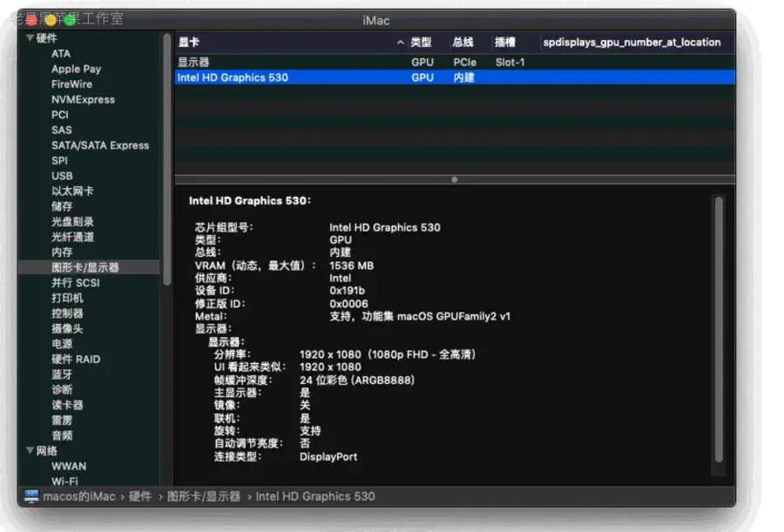
Task: Open the 并行 SCSI entry
Action: coord(76,282)
